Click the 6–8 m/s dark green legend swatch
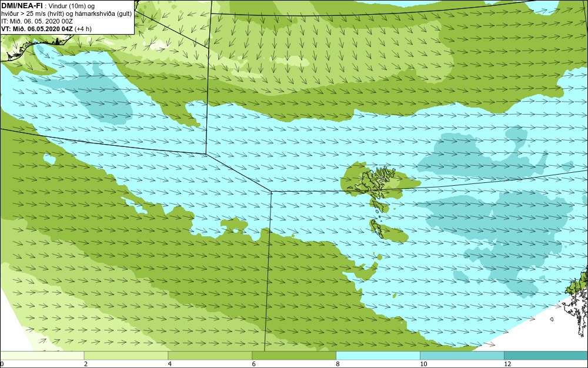 (294, 355)
